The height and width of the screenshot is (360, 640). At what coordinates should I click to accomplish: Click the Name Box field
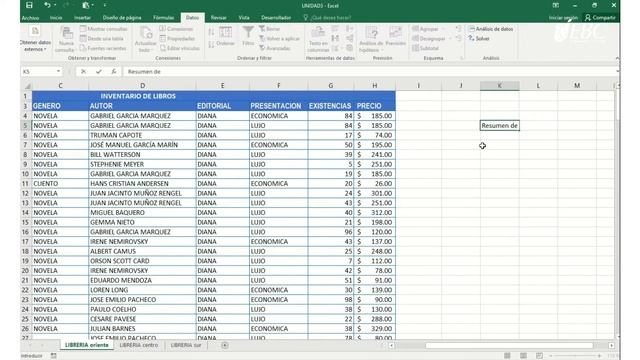coord(38,71)
